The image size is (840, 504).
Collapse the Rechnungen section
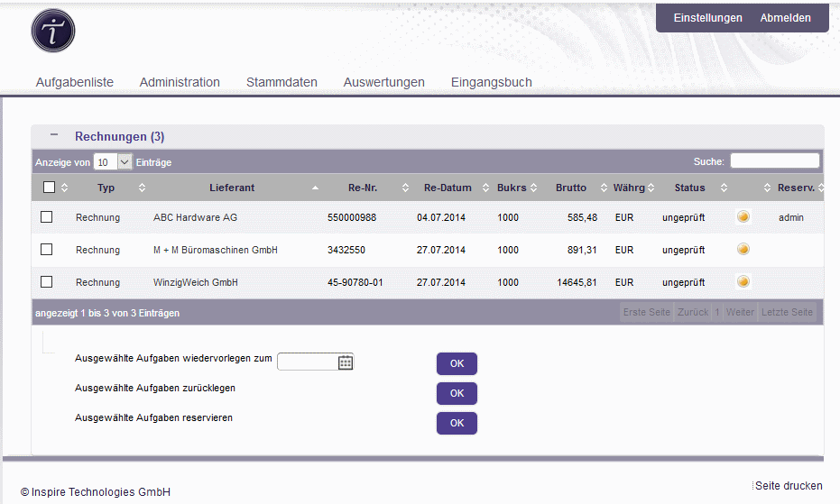pyautogui.click(x=54, y=135)
